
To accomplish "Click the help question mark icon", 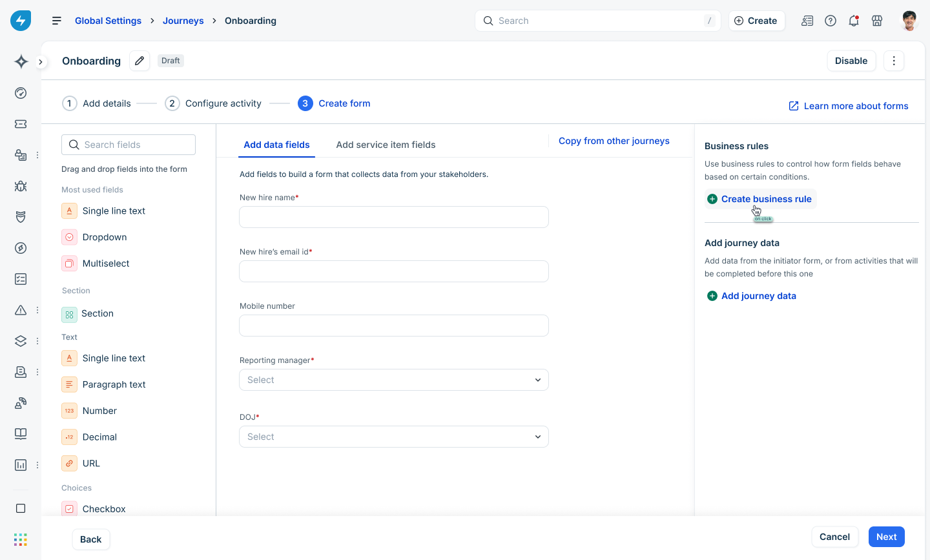I will 831,21.
